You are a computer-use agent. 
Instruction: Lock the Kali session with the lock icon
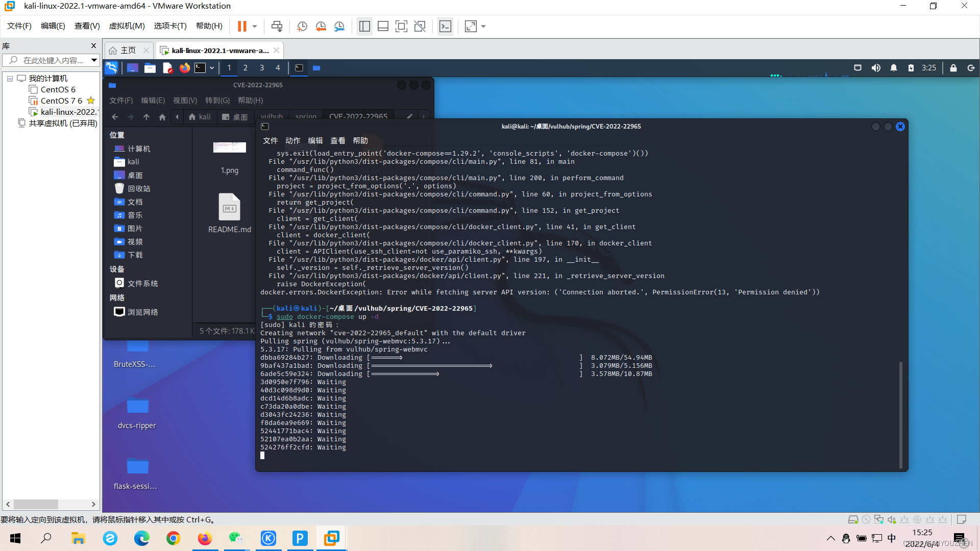coord(953,67)
